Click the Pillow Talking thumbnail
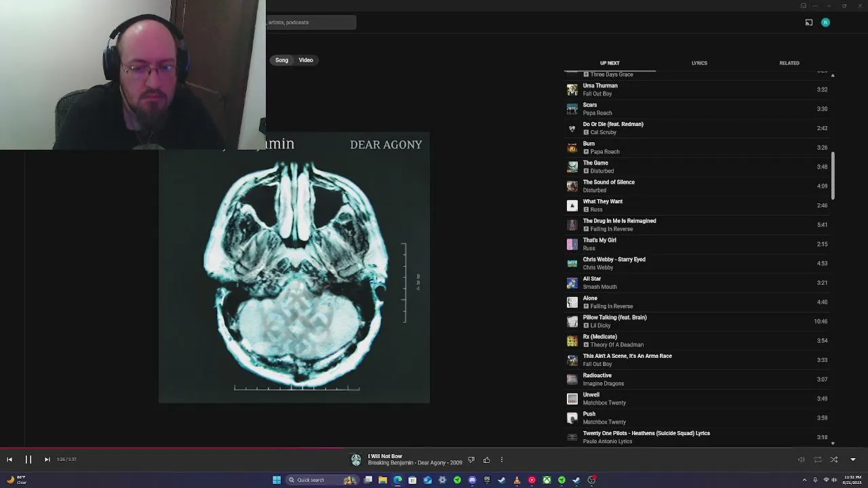Viewport: 868px width, 488px height. coord(572,321)
